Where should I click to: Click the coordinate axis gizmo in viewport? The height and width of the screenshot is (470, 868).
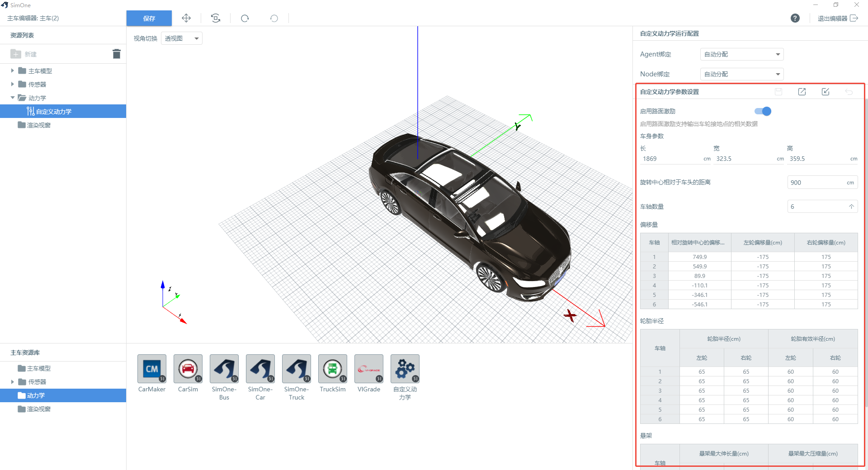174,302
